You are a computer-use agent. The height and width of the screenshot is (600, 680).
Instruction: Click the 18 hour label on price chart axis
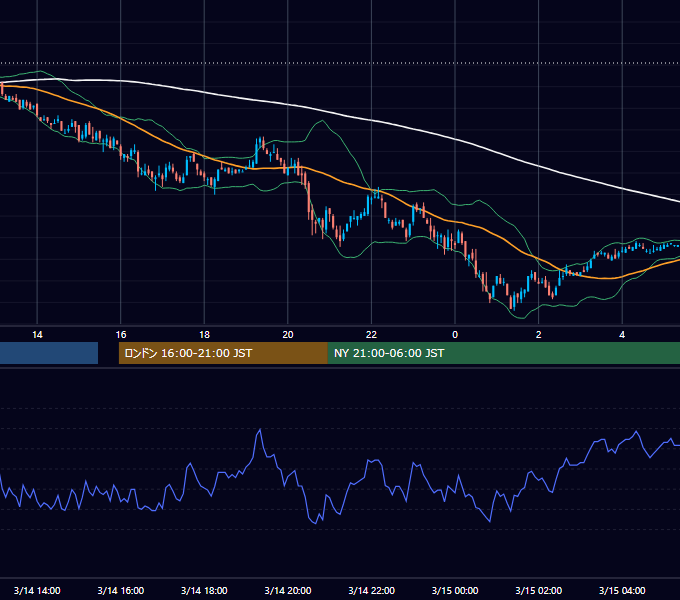pyautogui.click(x=204, y=335)
